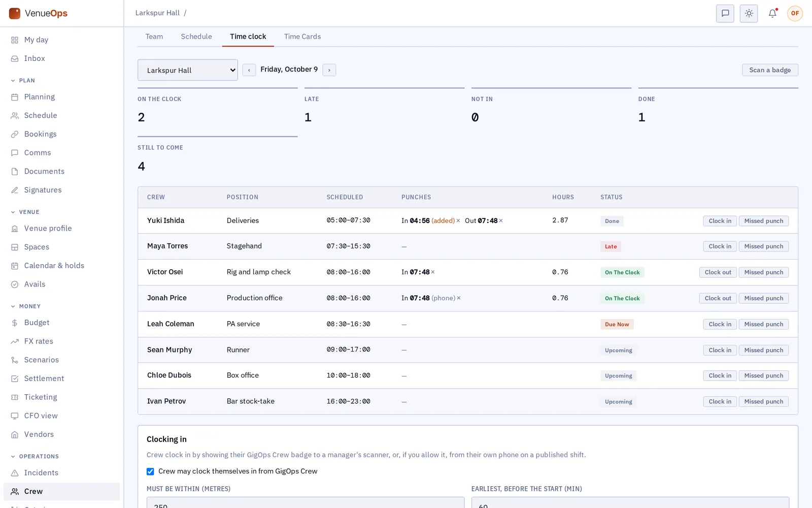
Task: Open notifications bell
Action: 772,13
